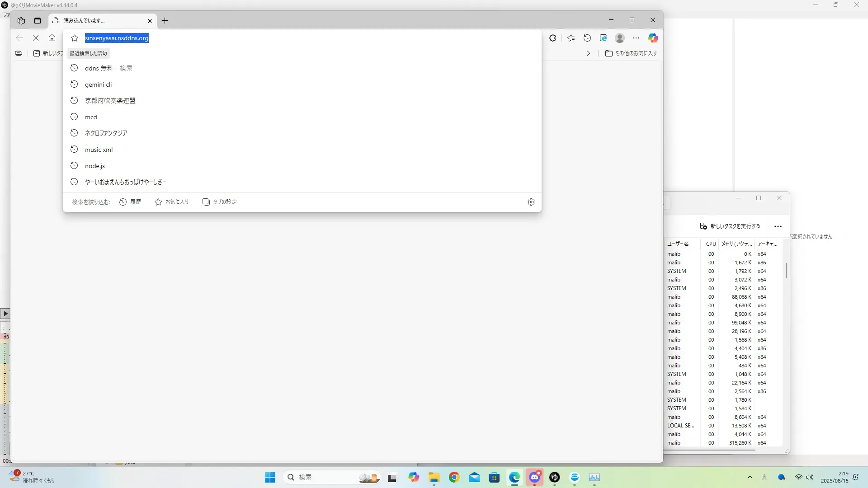Open a new browser tab
The image size is (868, 488).
[165, 21]
